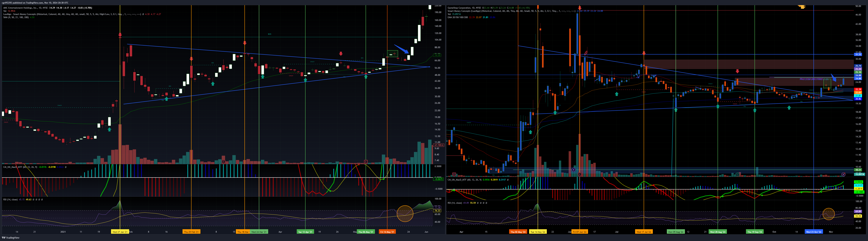Select the Tue 13 Apr '21 date marker

tap(305, 232)
